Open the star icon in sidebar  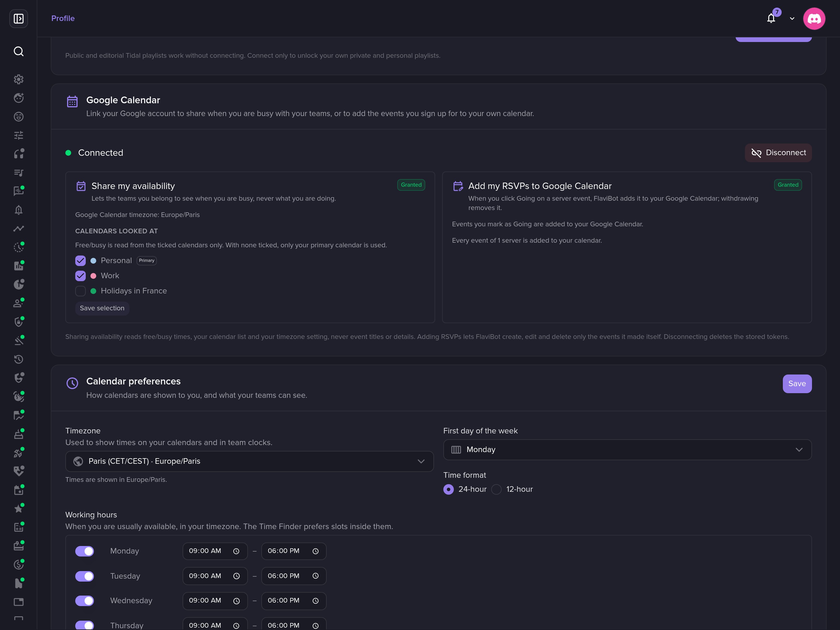pos(19,508)
